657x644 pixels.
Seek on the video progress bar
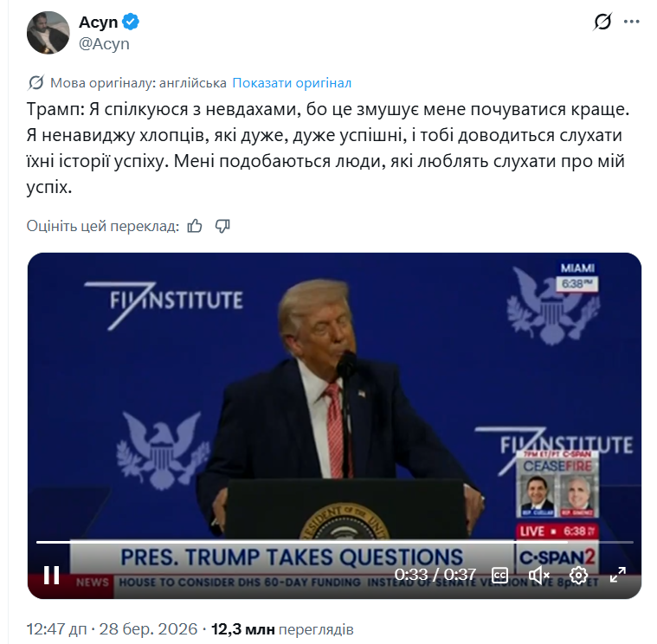[x=335, y=542]
